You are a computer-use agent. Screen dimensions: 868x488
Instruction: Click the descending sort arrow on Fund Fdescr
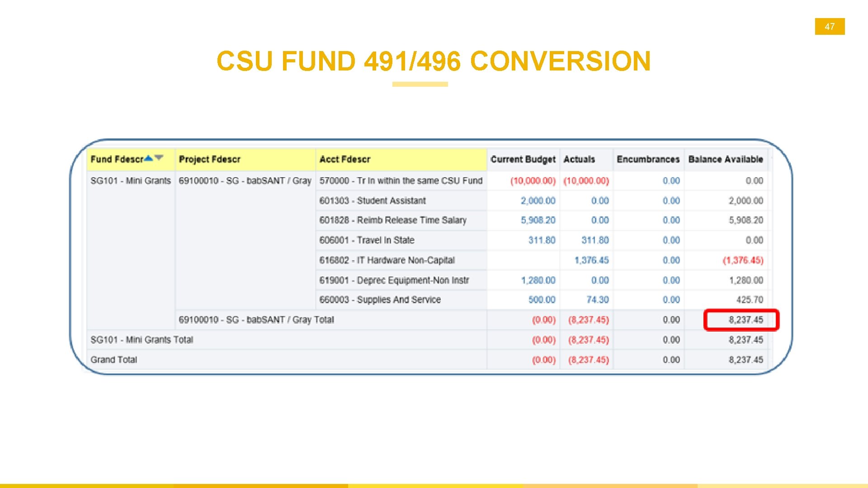[x=159, y=158]
